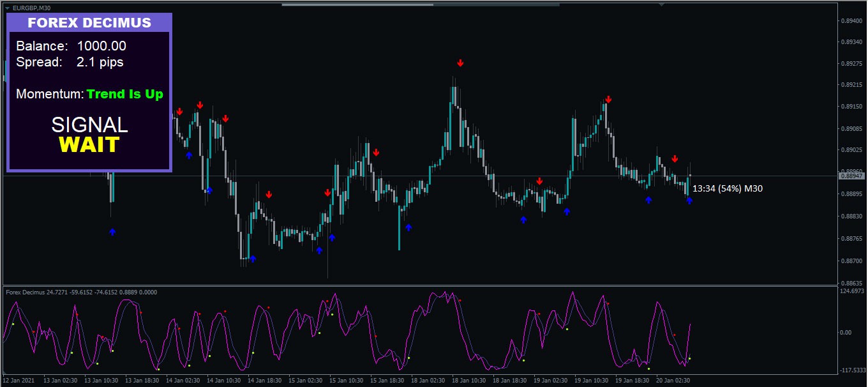The image size is (868, 387).
Task: Click the last green dot in the oscillator
Action: click(689, 358)
